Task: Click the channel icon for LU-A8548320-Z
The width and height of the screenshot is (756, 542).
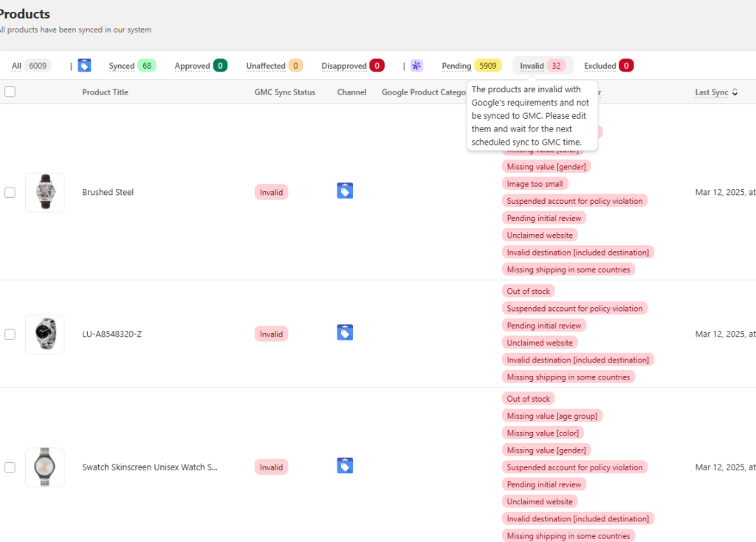Action: pyautogui.click(x=345, y=333)
